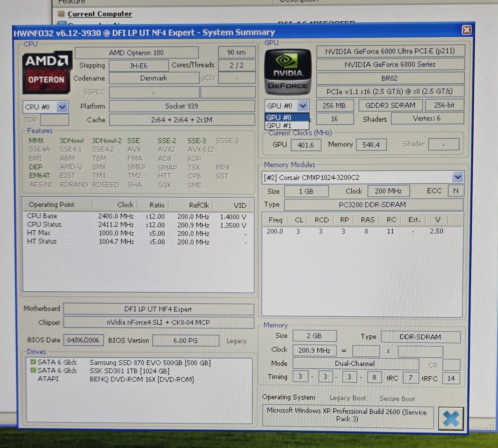Image resolution: width=498 pixels, height=448 pixels.
Task: Select the BENQ DVD-ROM drive entry
Action: click(141, 379)
